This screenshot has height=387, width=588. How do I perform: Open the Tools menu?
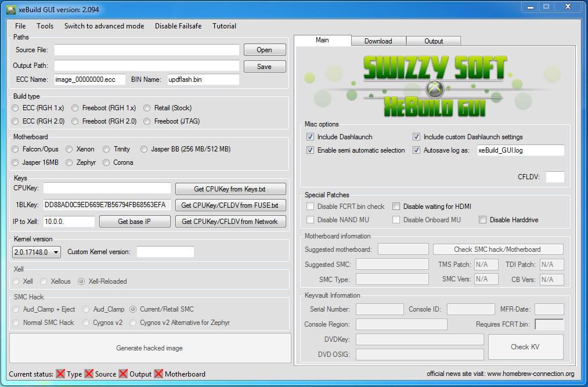[45, 26]
